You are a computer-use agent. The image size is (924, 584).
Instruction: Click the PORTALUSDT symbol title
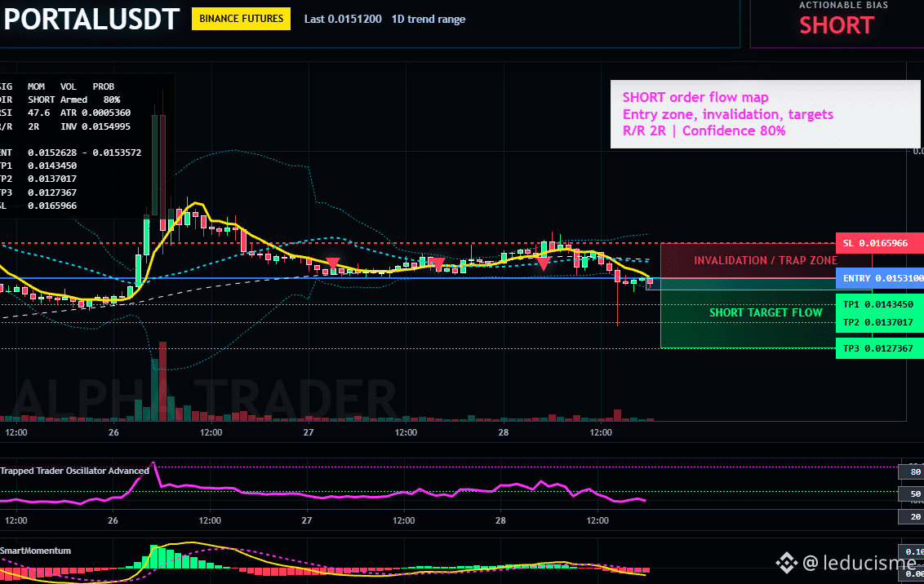(91, 20)
